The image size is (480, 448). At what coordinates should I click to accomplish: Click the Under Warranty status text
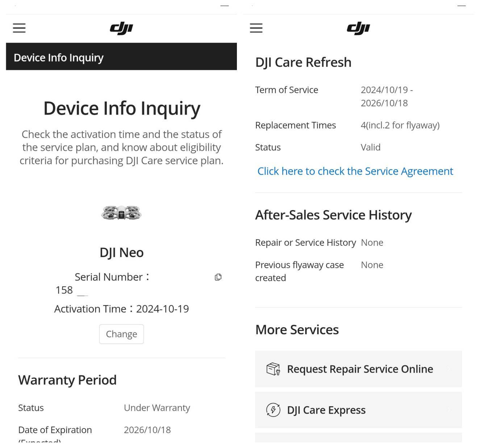157,408
